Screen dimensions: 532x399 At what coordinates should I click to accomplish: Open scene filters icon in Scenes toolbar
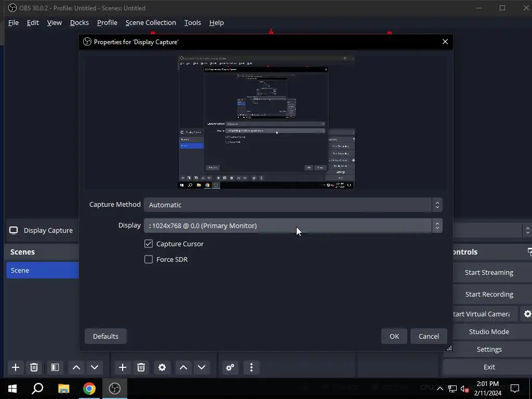pyautogui.click(x=55, y=367)
